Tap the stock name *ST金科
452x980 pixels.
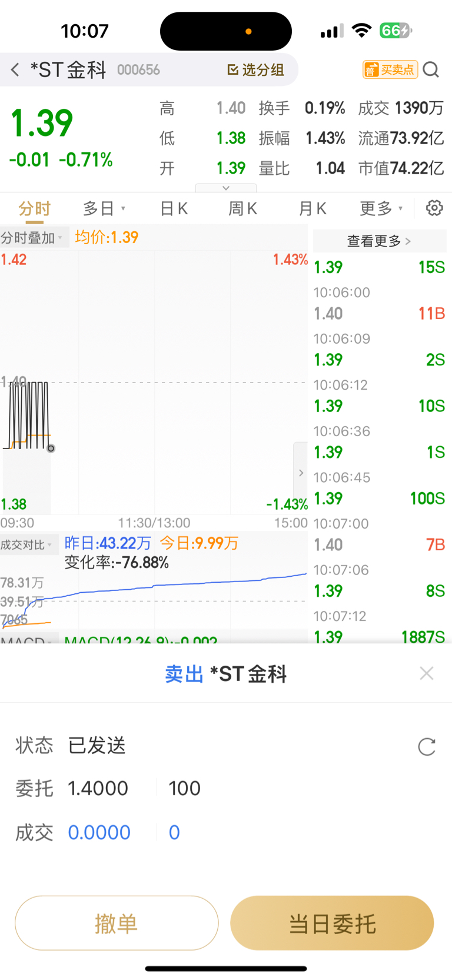68,69
